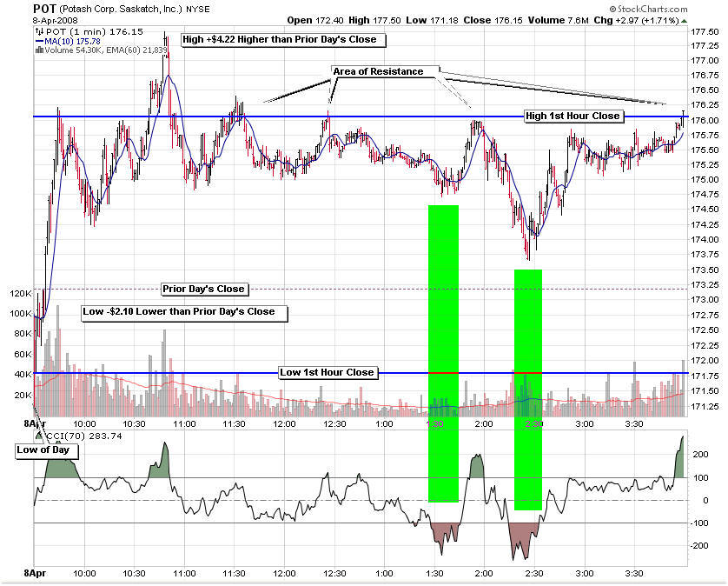Screen dimensions: 728x586
Task: Click 177.00 on the price axis
Action: tap(704, 60)
